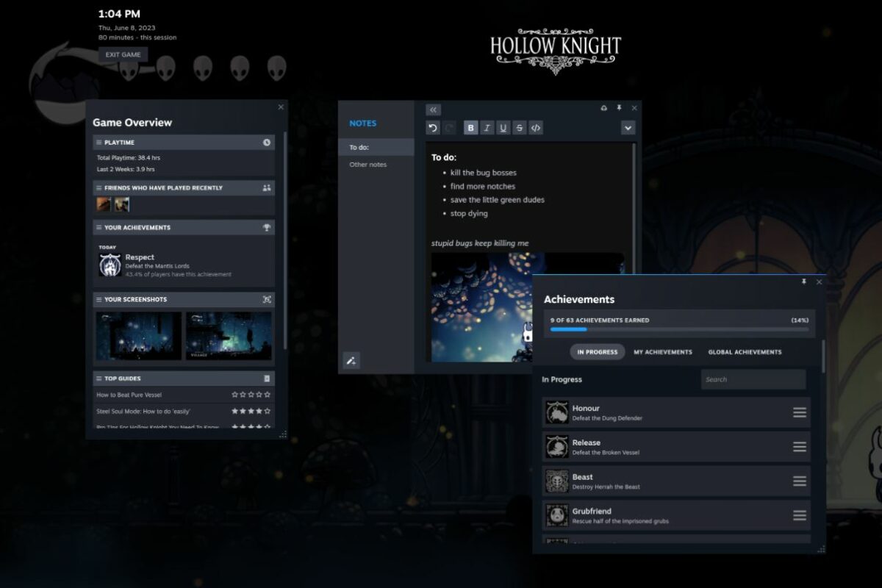Undo the last edit in the note
Viewport: 882px width, 588px height.
coord(434,128)
